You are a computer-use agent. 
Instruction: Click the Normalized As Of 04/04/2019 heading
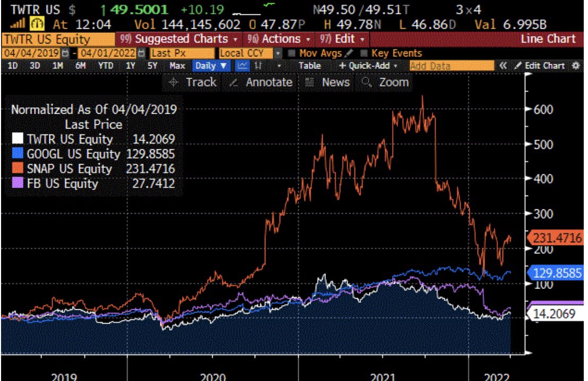click(x=94, y=109)
